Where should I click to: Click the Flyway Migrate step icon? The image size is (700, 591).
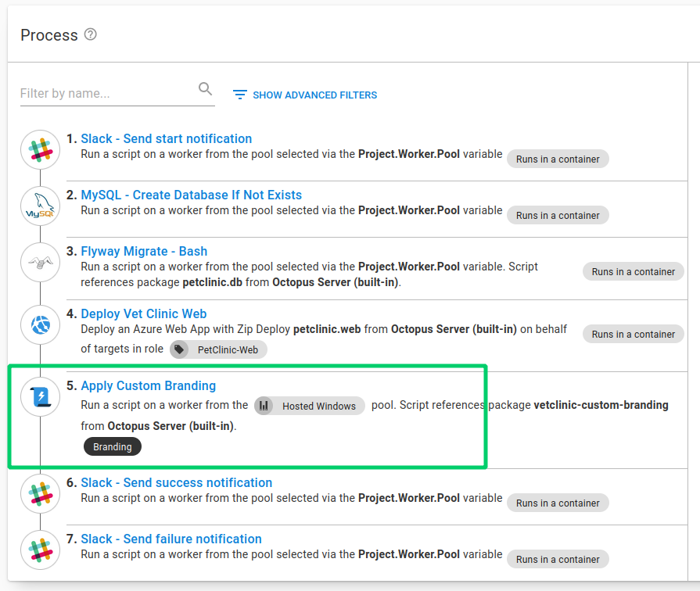[x=40, y=263]
